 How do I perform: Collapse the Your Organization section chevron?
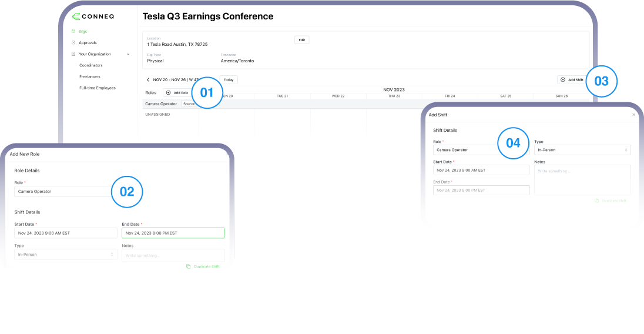[x=128, y=54]
